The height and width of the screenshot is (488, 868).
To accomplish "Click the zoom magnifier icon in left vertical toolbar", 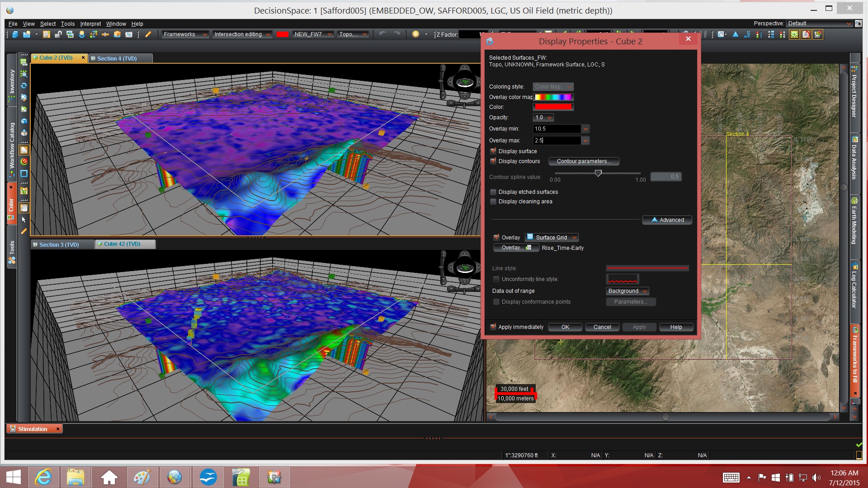I will [24, 74].
